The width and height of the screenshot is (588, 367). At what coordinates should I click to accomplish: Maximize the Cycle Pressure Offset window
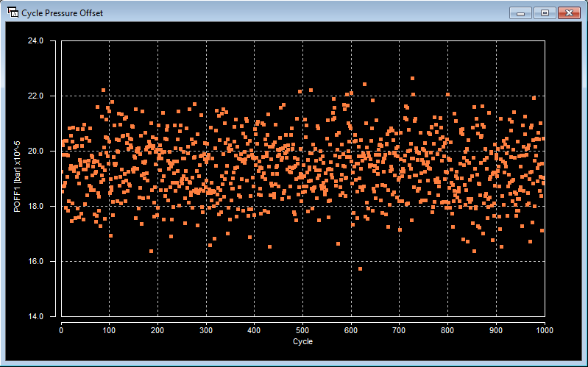click(545, 13)
